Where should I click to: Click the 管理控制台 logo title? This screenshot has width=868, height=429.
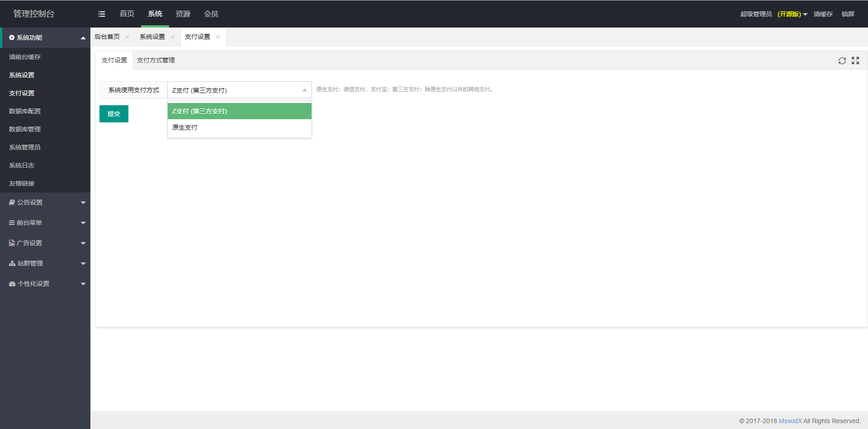pos(34,14)
